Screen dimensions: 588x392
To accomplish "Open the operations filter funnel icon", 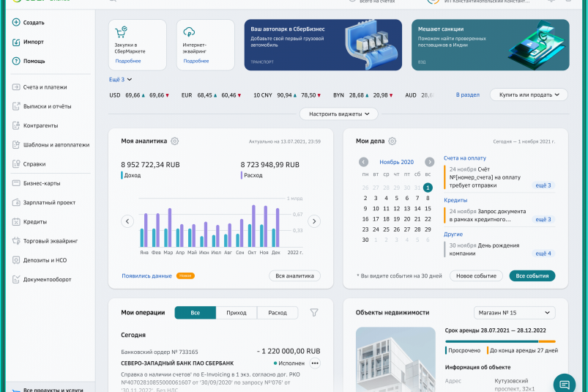I will pyautogui.click(x=314, y=313).
